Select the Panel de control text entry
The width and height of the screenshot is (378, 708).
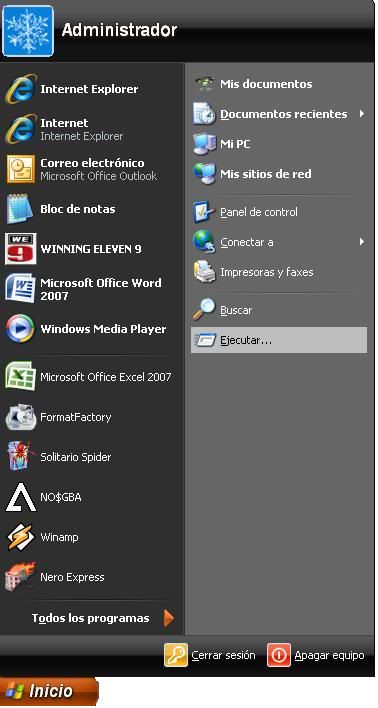click(259, 212)
